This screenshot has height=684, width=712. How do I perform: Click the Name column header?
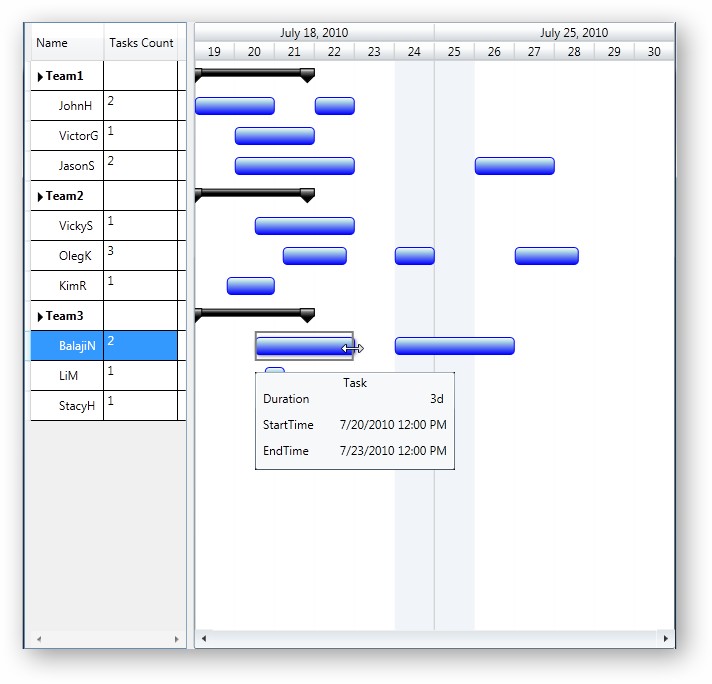(x=52, y=43)
